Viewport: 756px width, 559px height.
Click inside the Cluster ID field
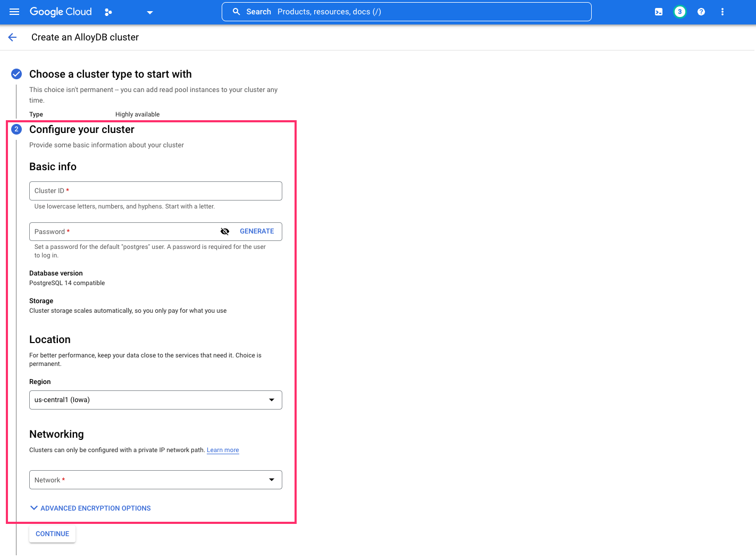point(155,190)
